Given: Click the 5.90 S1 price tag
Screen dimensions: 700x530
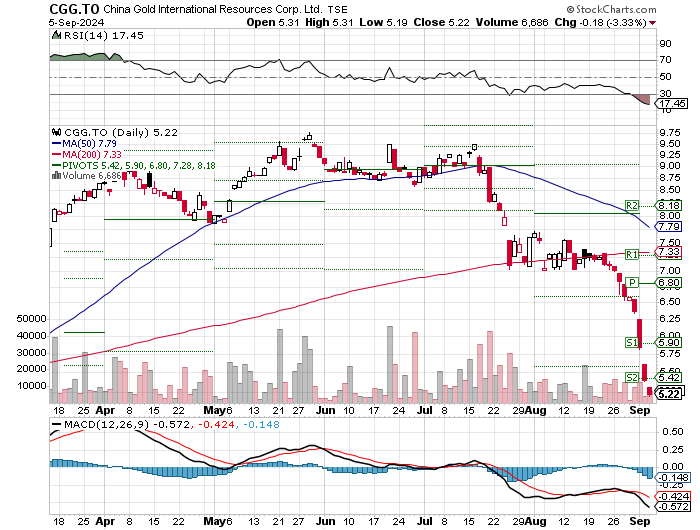Looking at the screenshot, I should click(x=668, y=342).
